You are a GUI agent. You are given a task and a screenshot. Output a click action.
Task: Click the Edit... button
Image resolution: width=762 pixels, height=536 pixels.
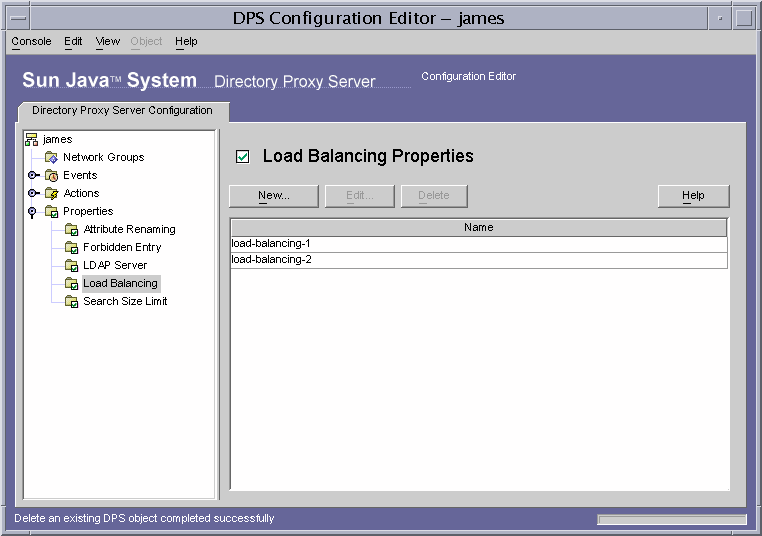click(360, 196)
